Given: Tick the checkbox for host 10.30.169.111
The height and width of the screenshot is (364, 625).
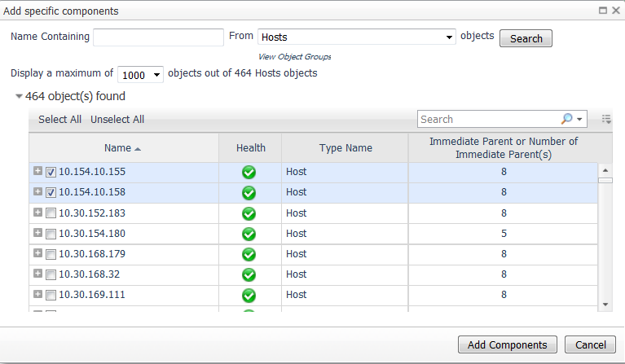Looking at the screenshot, I should point(51,295).
